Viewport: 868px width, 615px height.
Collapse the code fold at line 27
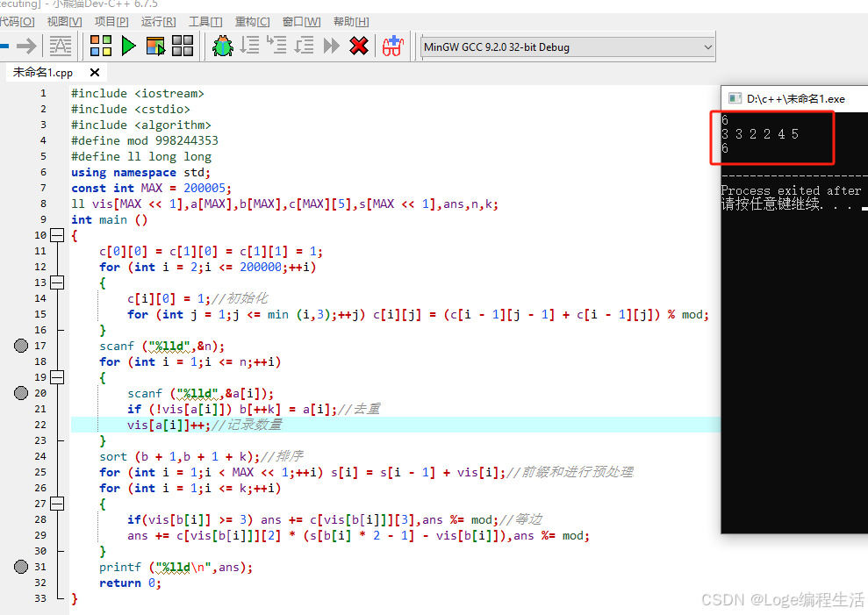point(57,504)
